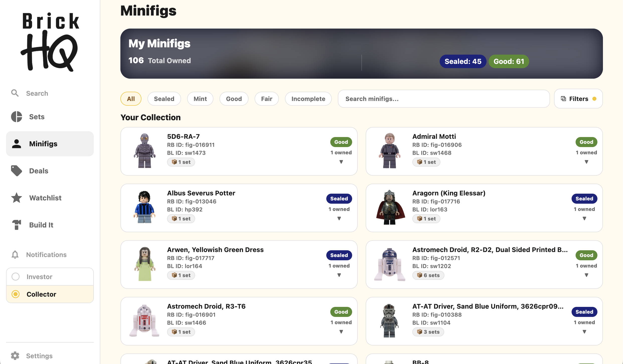Click the AT-AT Driver fig-010388 thumbnail
Image resolution: width=623 pixels, height=364 pixels.
pyautogui.click(x=390, y=321)
